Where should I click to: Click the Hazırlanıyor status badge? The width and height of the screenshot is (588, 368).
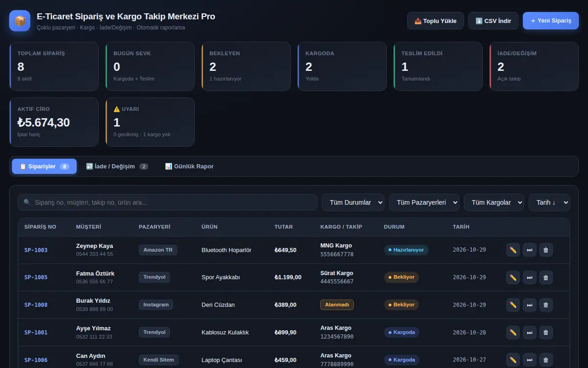406,250
